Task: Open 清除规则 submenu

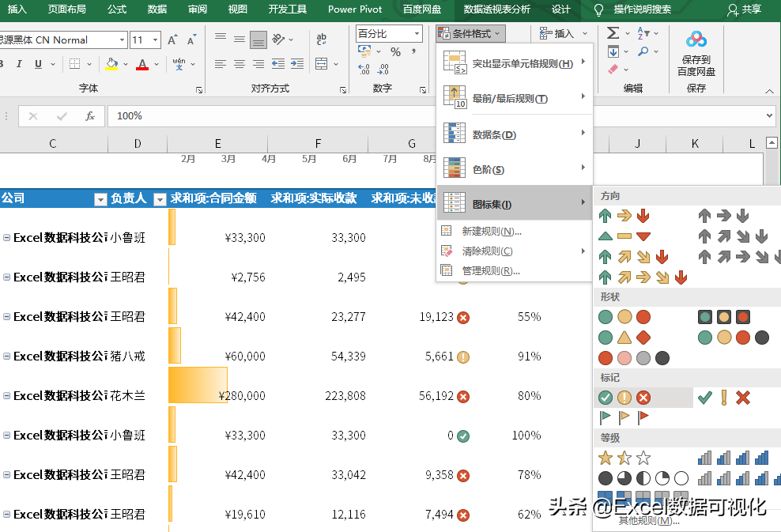Action: (515, 251)
